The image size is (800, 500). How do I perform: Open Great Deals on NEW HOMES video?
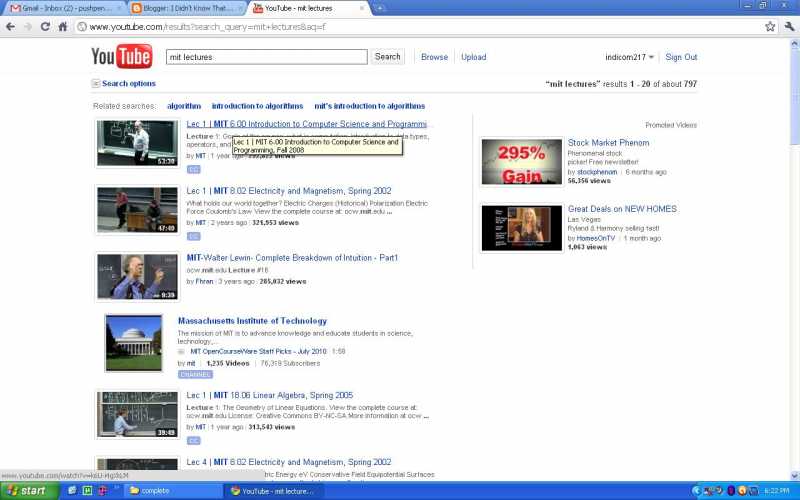pyautogui.click(x=622, y=209)
